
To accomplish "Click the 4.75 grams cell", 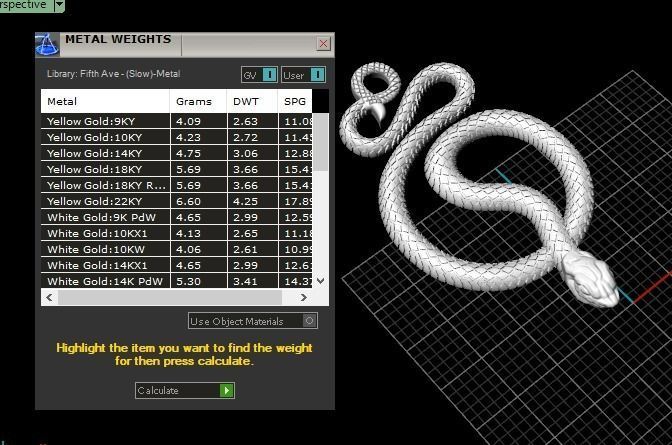I will pos(198,153).
